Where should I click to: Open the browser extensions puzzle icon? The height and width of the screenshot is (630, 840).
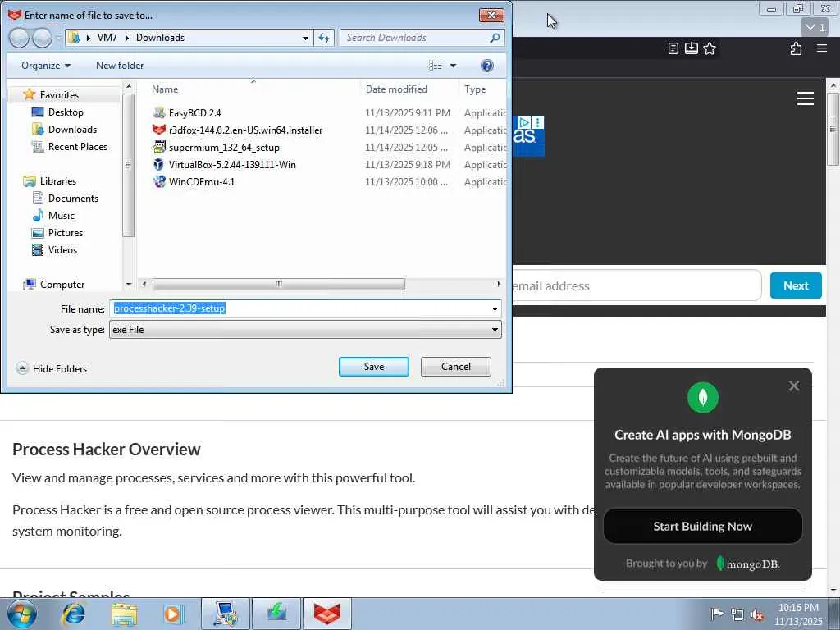tap(796, 48)
